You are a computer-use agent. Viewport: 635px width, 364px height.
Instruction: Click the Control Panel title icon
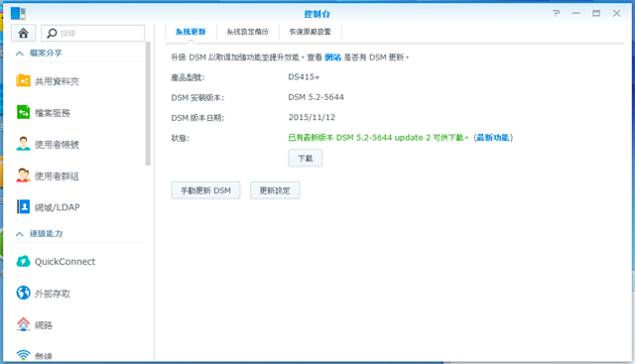[18, 13]
